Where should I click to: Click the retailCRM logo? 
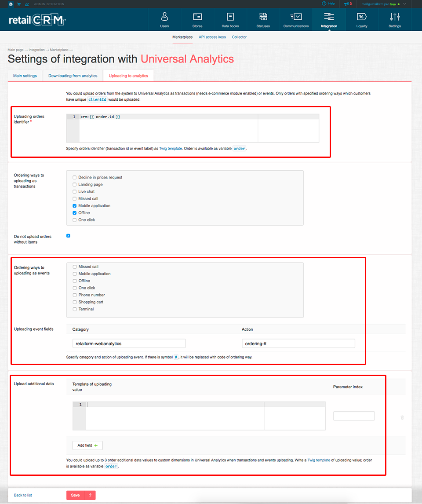[37, 20]
